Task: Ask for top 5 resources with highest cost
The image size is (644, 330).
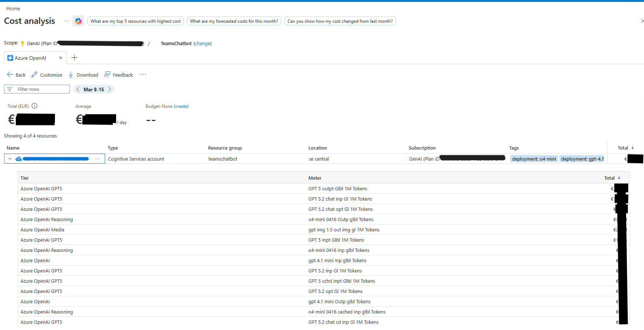Action: tap(136, 21)
